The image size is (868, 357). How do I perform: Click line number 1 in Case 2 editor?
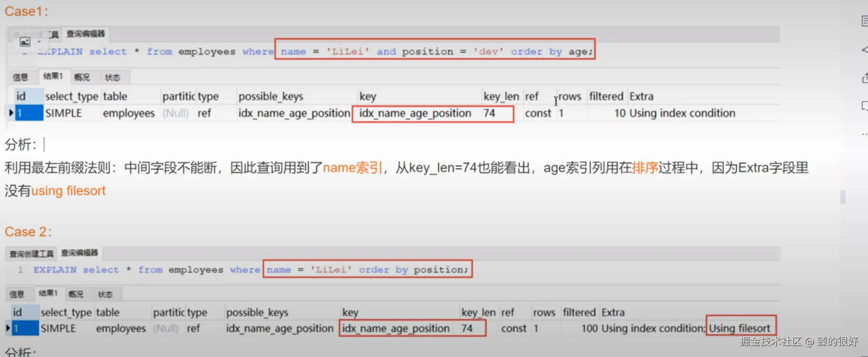pyautogui.click(x=20, y=270)
